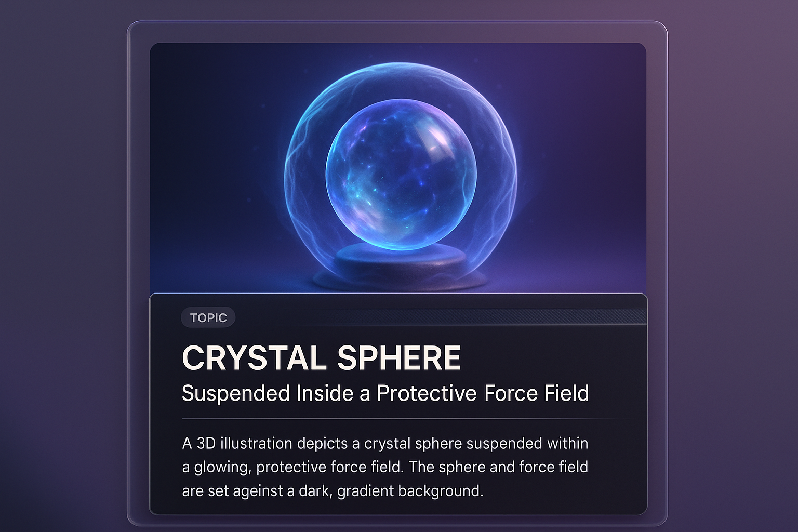Click the word SPHERE in the heading
This screenshot has width=798, height=532.
pyautogui.click(x=399, y=358)
